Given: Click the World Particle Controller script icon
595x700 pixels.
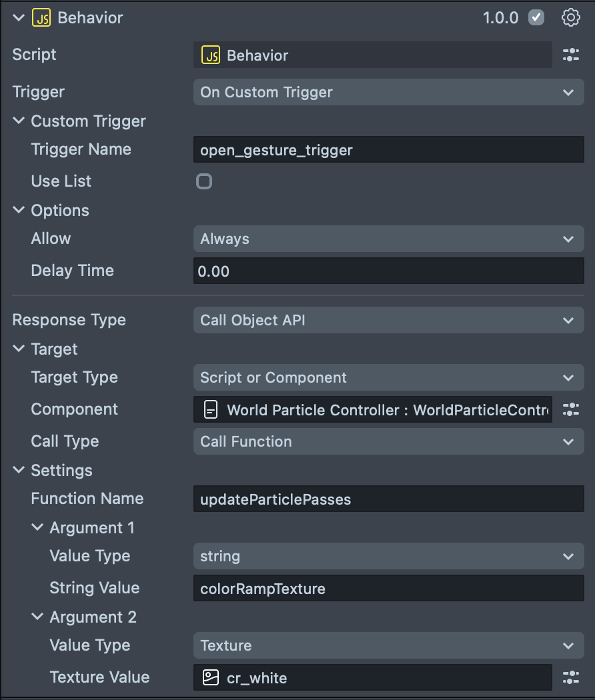Looking at the screenshot, I should click(211, 409).
